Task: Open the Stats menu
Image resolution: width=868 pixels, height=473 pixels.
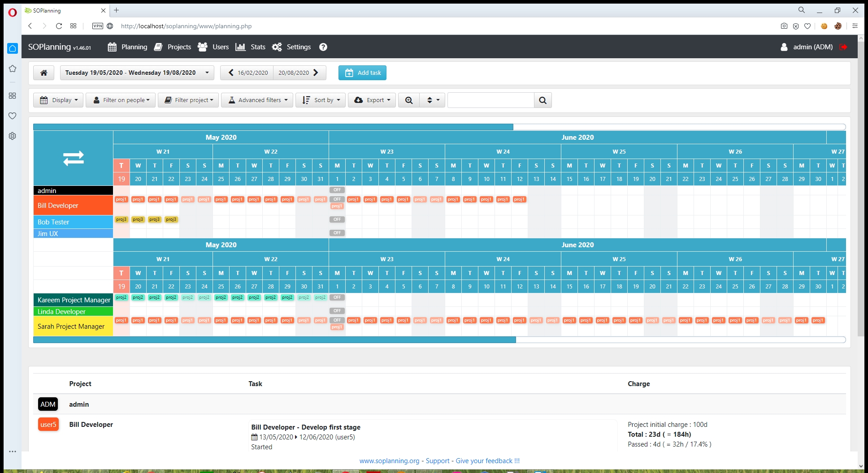Action: tap(251, 47)
